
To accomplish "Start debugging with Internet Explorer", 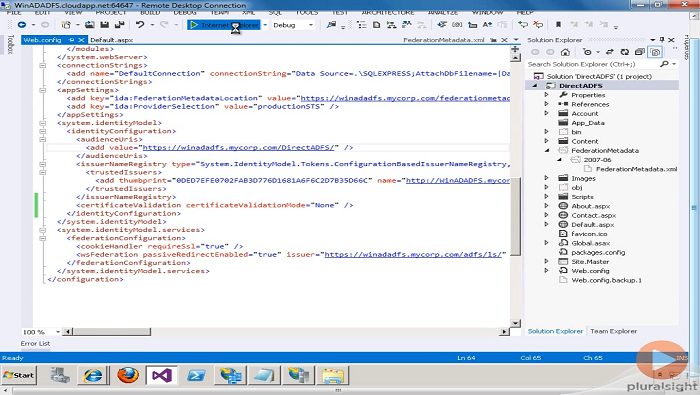I will click(x=224, y=25).
